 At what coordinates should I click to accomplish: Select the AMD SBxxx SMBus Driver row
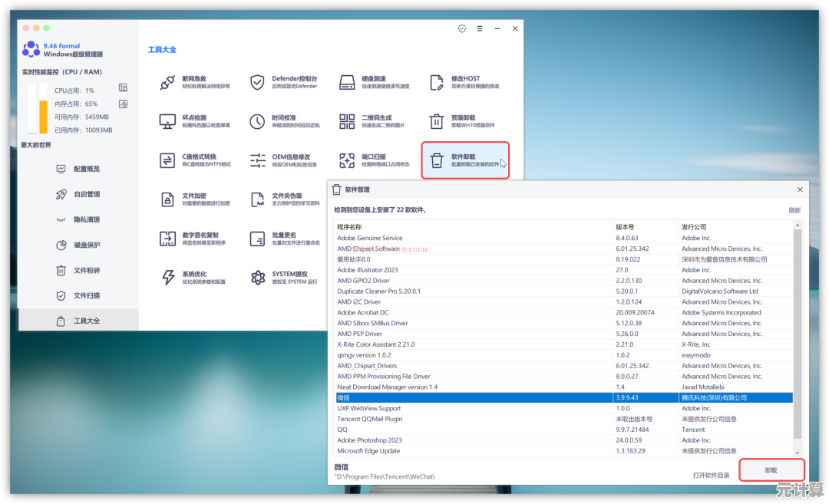pos(563,323)
